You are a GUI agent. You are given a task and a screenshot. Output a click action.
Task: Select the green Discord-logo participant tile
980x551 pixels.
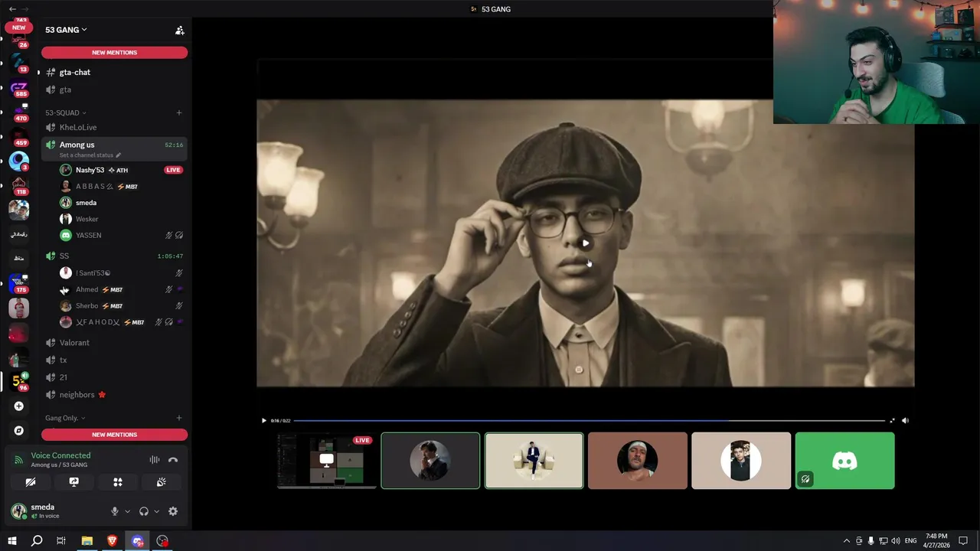click(844, 461)
